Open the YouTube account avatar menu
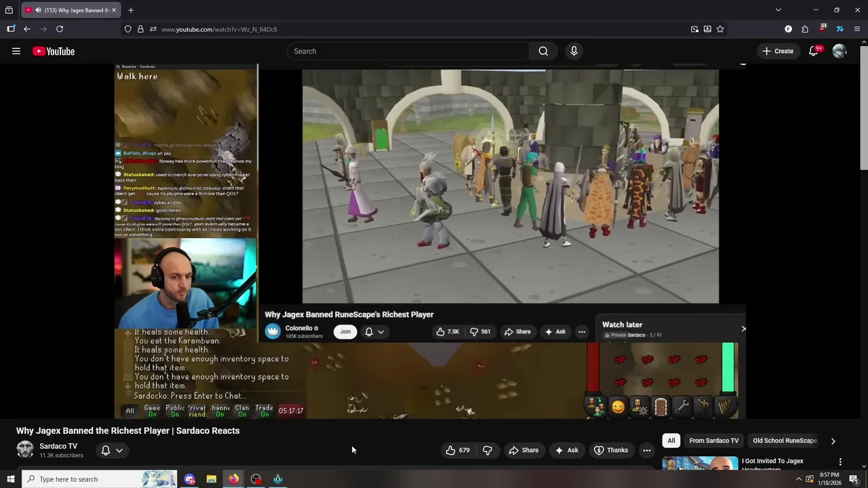This screenshot has height=488, width=868. pyautogui.click(x=840, y=51)
